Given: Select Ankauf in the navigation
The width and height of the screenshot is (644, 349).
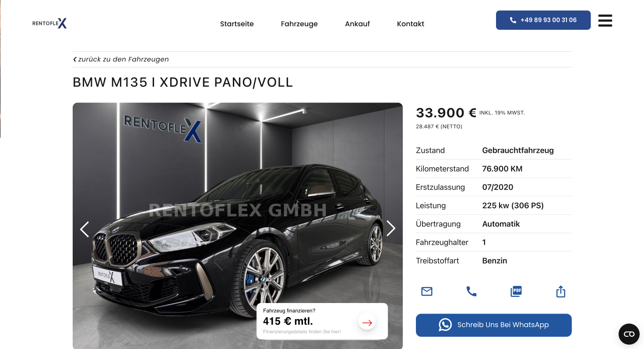Looking at the screenshot, I should tap(357, 24).
